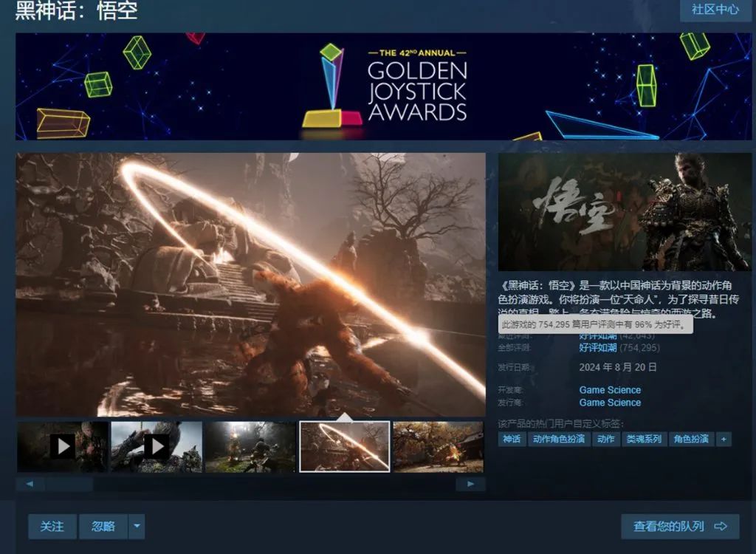Open the main gameplay screenshot
This screenshot has width=756, height=554.
pyautogui.click(x=251, y=284)
